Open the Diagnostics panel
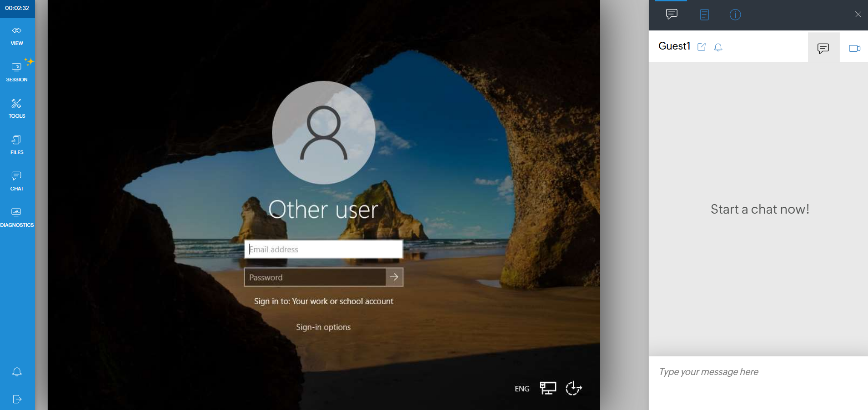 click(17, 218)
